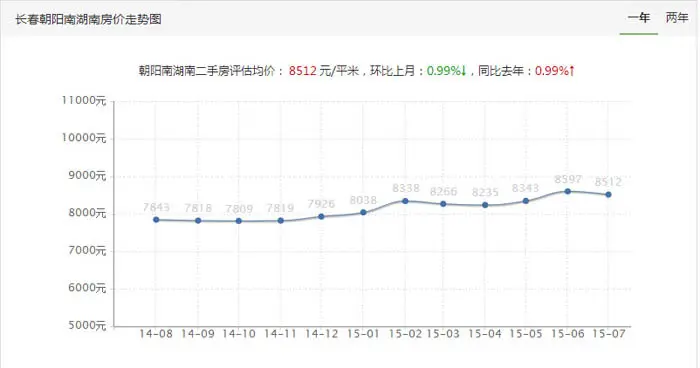Switch to the 一年 tab
700x368 pixels.
pyautogui.click(x=638, y=18)
